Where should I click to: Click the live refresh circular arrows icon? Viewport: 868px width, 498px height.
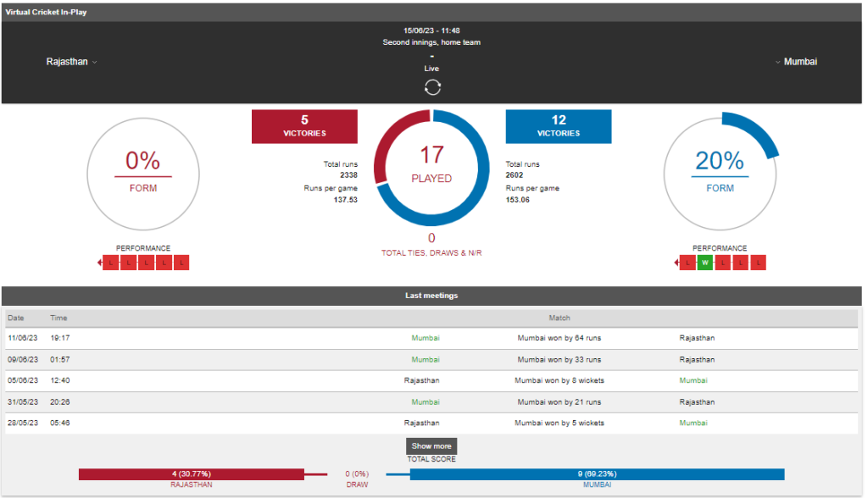tap(432, 87)
